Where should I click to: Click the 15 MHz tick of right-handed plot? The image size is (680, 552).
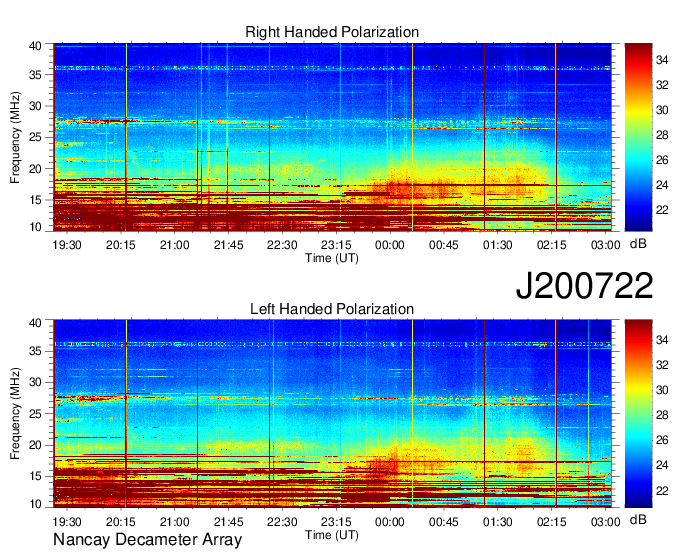[x=35, y=200]
